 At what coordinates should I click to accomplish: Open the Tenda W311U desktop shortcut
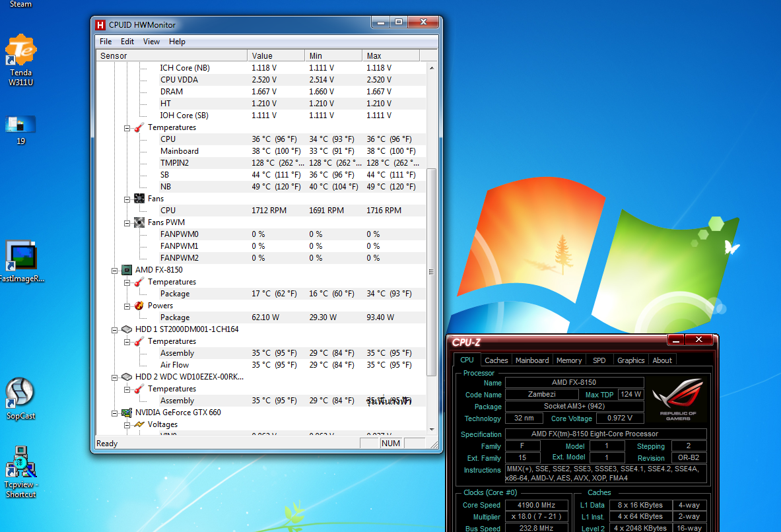pos(20,59)
